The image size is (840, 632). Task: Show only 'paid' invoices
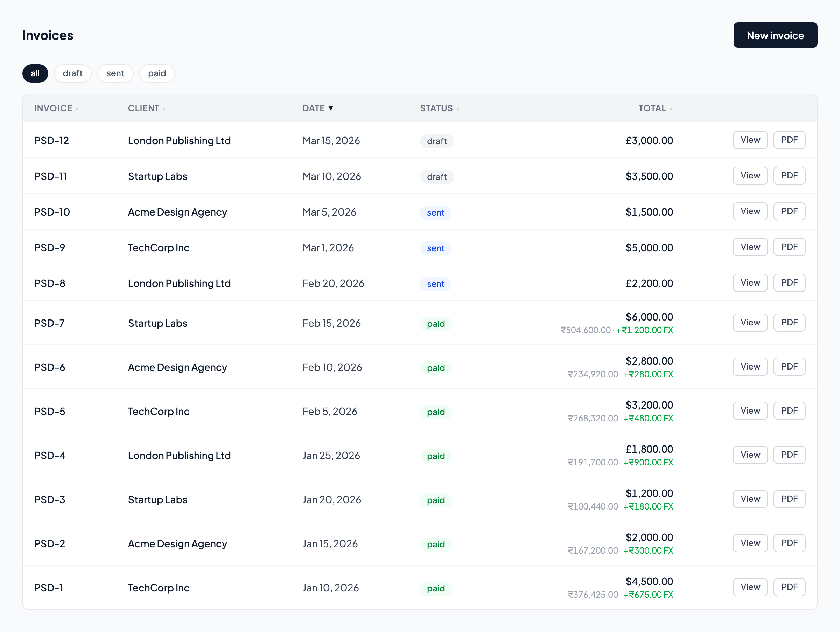coord(157,73)
